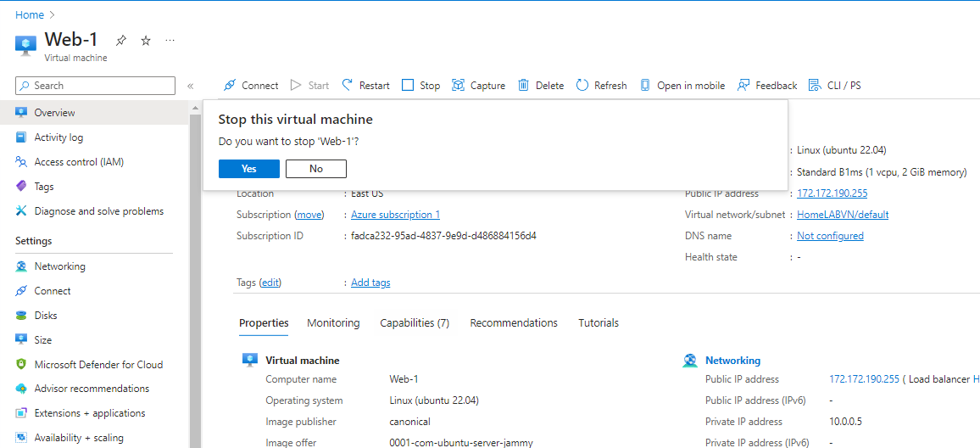The width and height of the screenshot is (980, 448).
Task: Click the Add tags link
Action: click(370, 283)
